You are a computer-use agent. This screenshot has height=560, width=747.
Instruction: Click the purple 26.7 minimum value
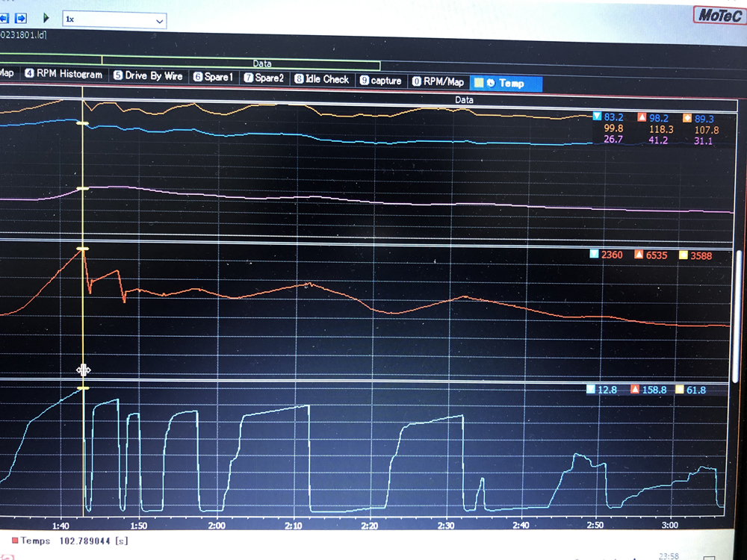pos(613,139)
